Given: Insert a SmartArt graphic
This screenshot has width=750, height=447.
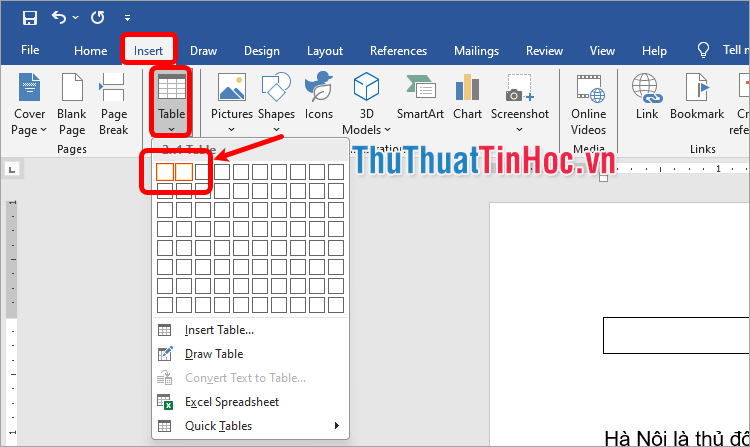Looking at the screenshot, I should coord(420,96).
